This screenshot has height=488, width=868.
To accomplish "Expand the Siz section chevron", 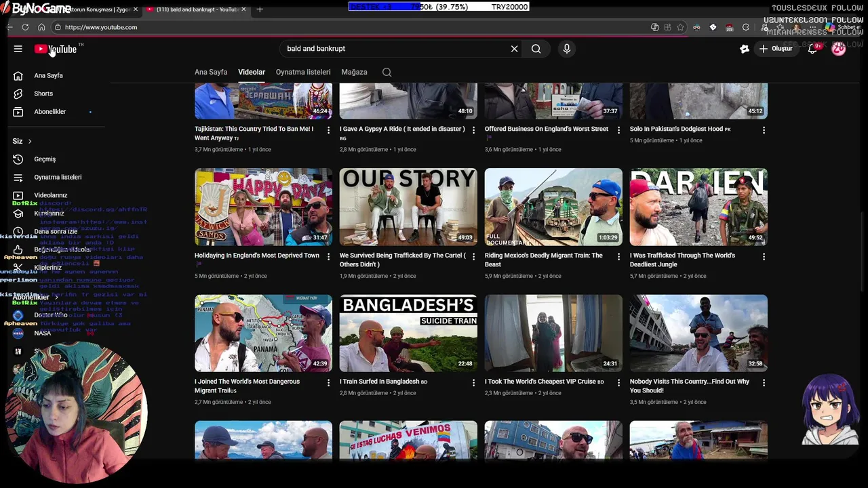I will point(30,141).
